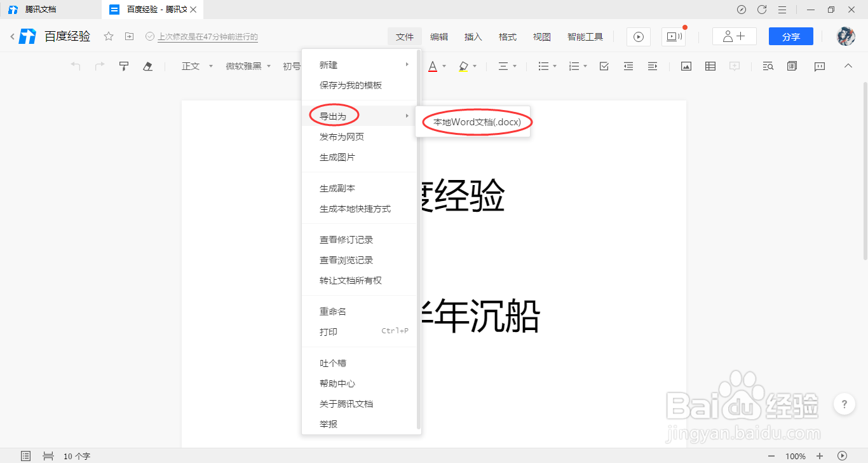Zoom in with the plus button

(820, 456)
